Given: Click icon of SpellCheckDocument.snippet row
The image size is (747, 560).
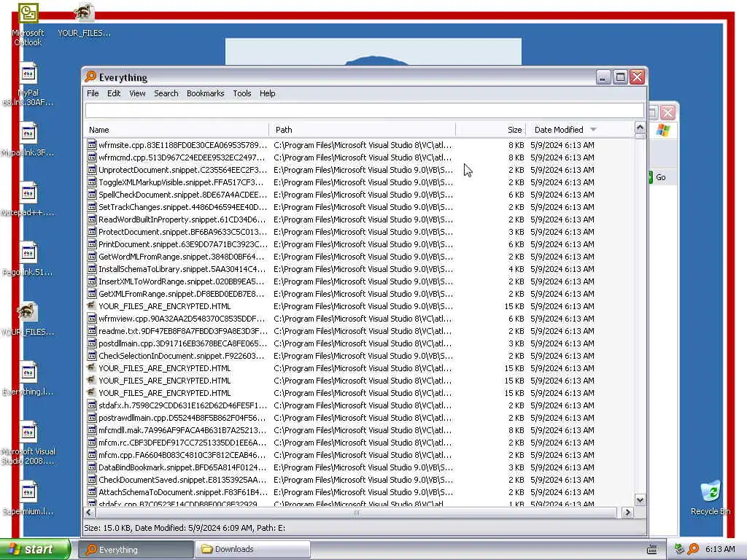Looking at the screenshot, I should [92, 194].
